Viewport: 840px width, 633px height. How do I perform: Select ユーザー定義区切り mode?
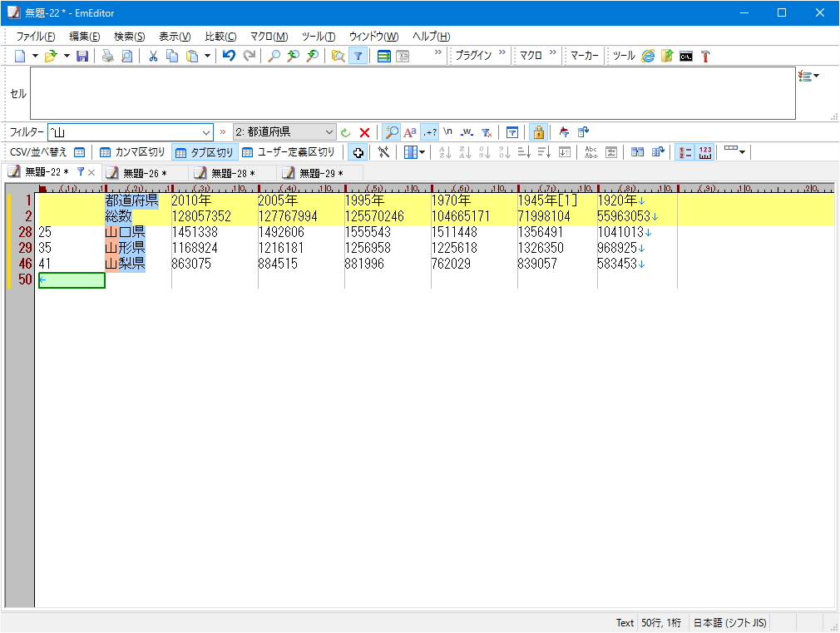click(289, 152)
